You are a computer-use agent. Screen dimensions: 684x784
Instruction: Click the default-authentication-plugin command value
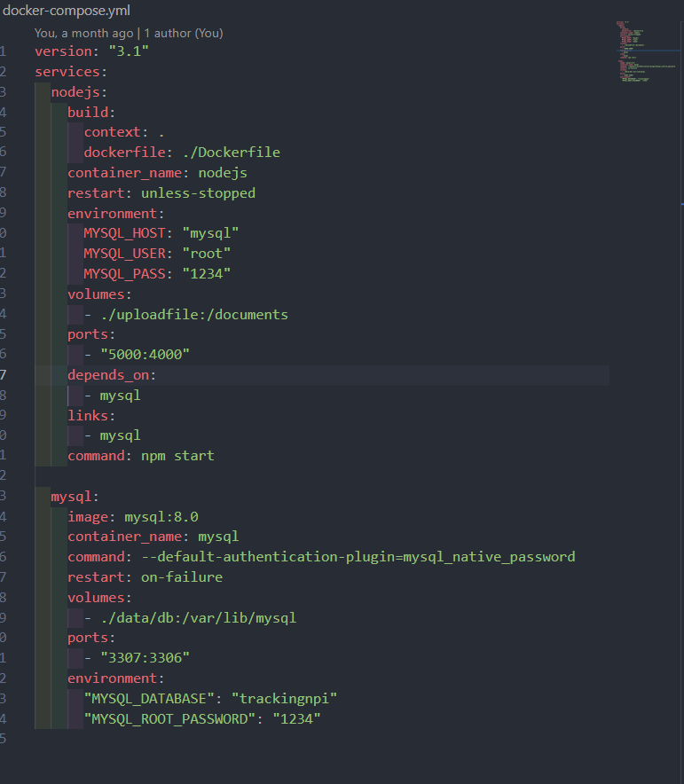[358, 557]
